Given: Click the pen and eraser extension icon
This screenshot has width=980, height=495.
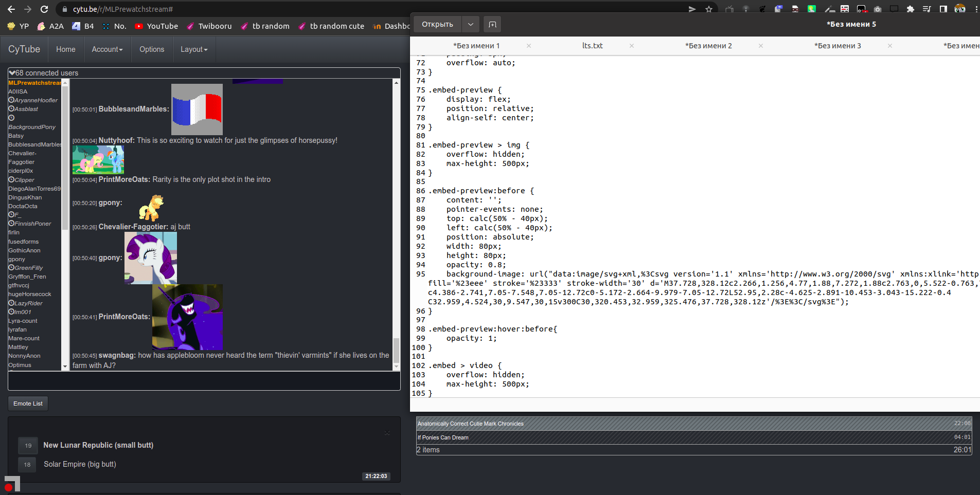Looking at the screenshot, I should [829, 9].
